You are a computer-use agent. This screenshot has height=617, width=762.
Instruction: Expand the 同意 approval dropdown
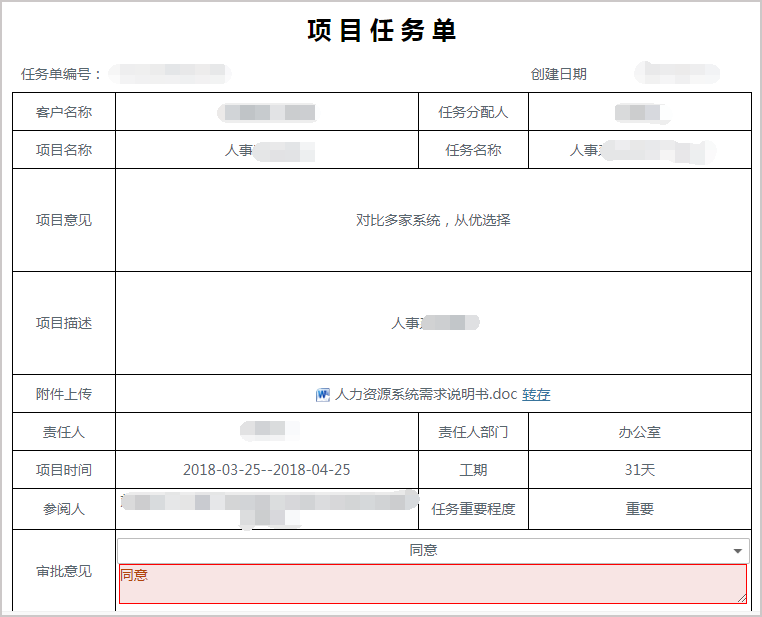coord(738,551)
